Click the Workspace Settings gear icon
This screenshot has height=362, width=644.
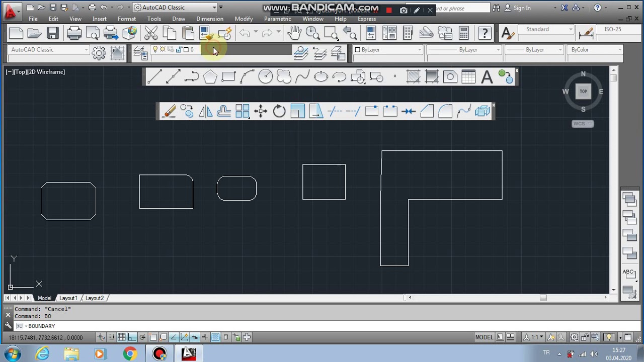(99, 52)
